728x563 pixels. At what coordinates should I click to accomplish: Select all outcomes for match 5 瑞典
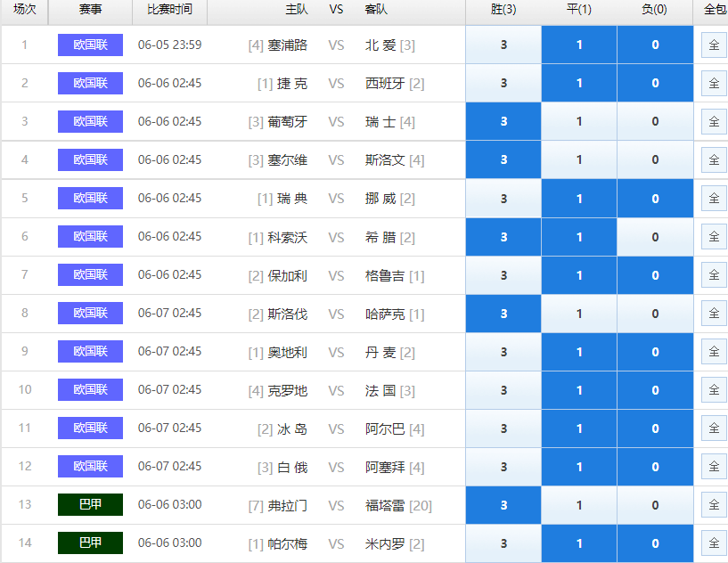tap(714, 198)
